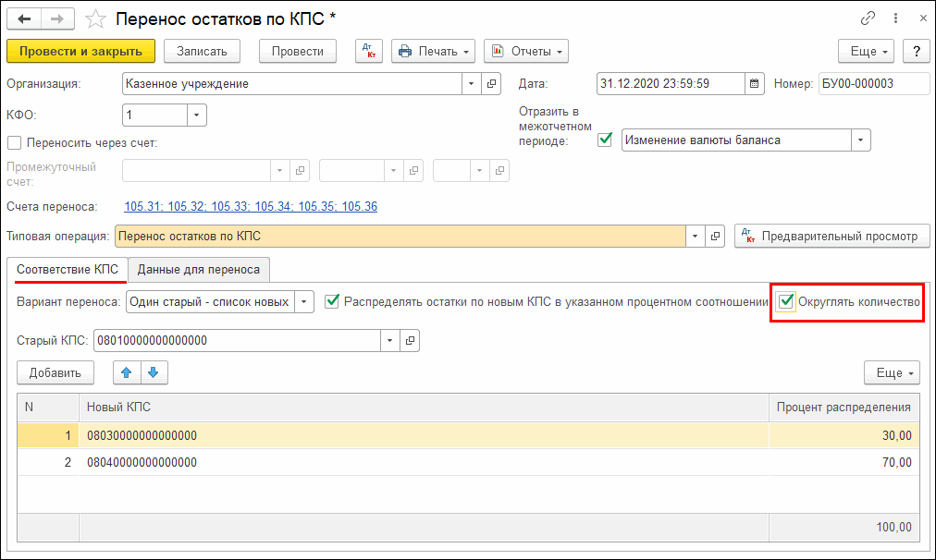The height and width of the screenshot is (560, 936).
Task: Click the Дт/Кт postings icon button
Action: tap(369, 51)
